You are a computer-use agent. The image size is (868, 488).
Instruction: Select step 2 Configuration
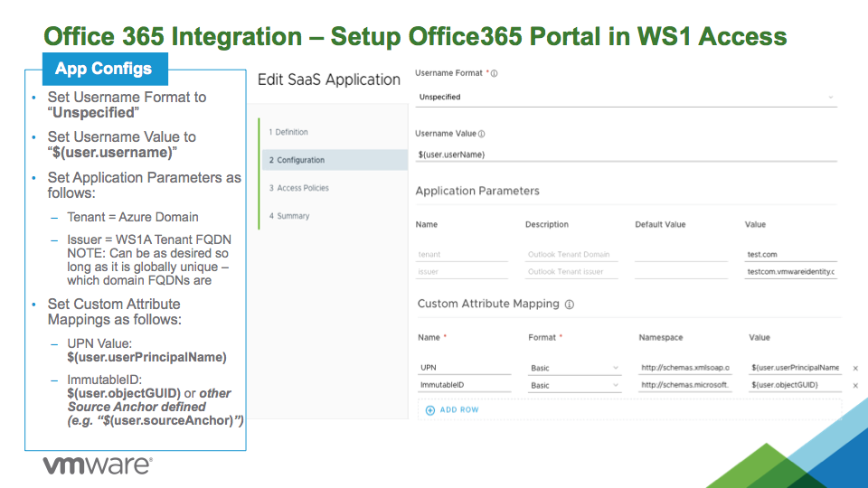coord(335,160)
